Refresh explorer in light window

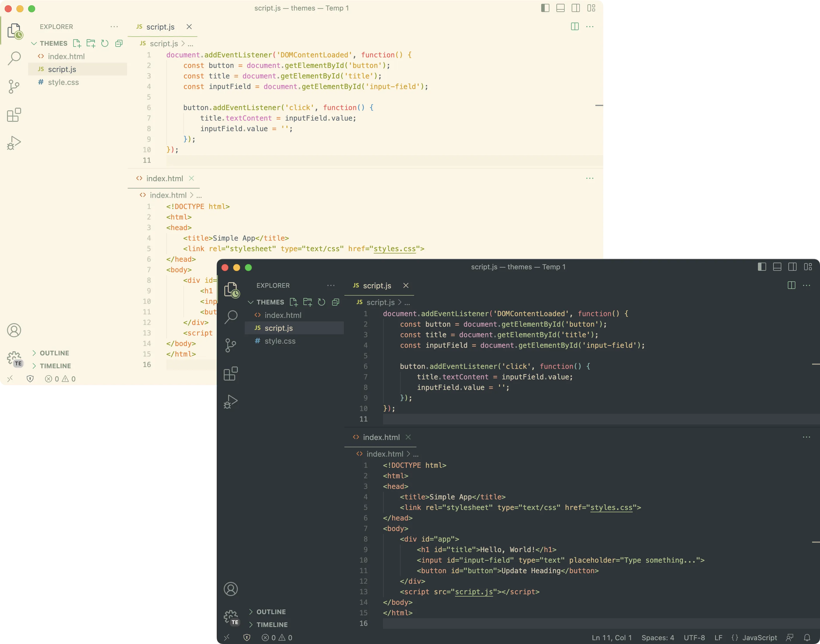(x=105, y=43)
